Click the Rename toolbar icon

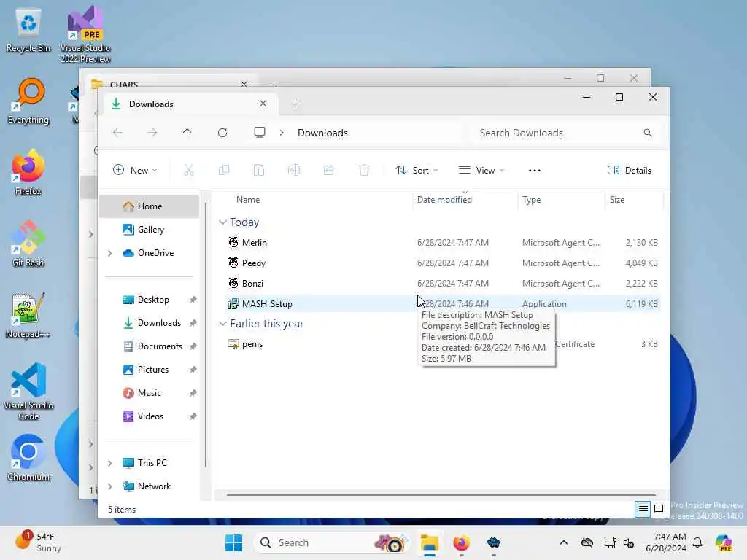click(x=294, y=170)
